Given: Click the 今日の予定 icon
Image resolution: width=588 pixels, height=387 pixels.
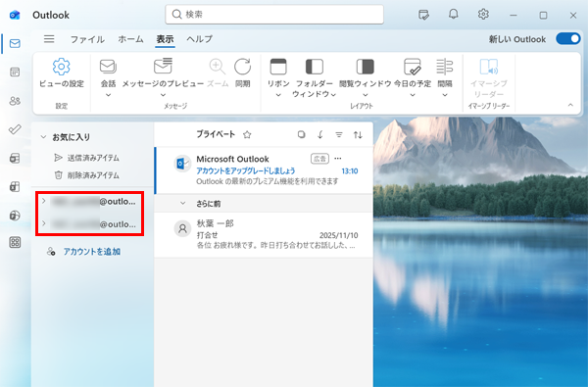Looking at the screenshot, I should (413, 67).
